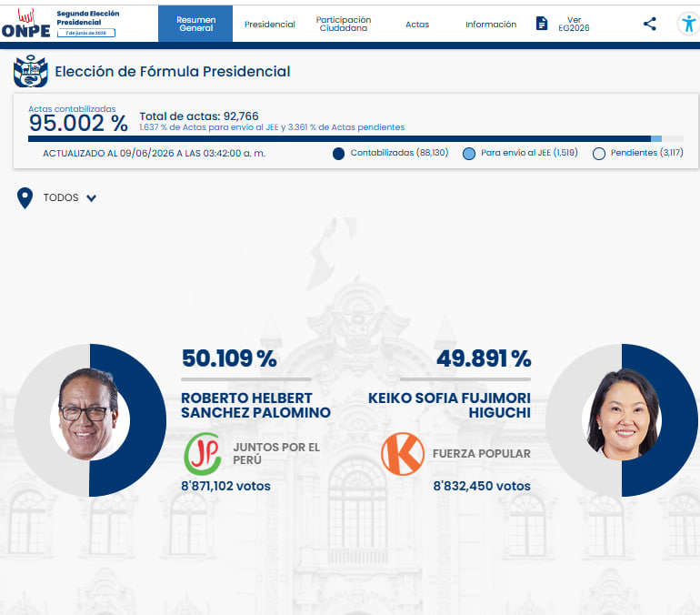Click the 1.637 % de Actas para envío note
The height and width of the screenshot is (615, 700).
point(273,127)
